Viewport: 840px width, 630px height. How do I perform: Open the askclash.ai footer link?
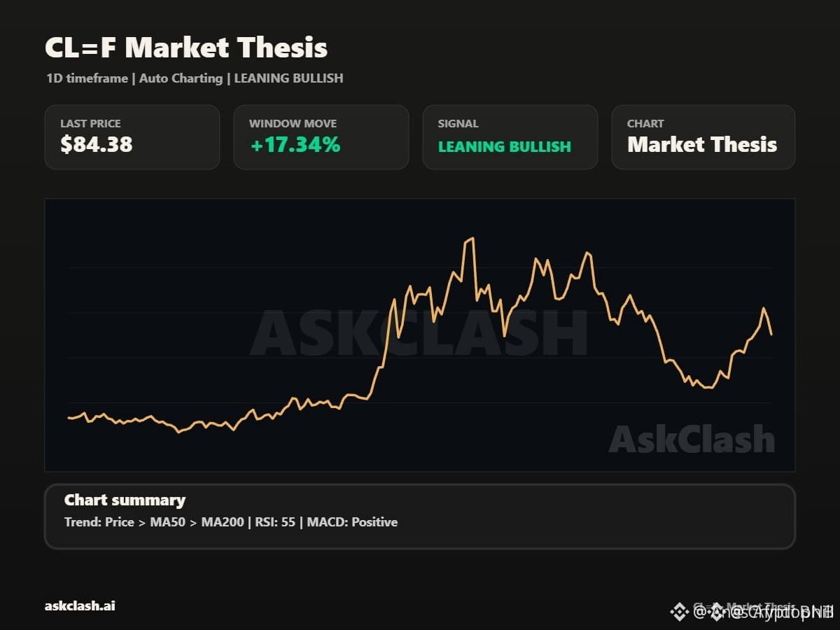coord(80,605)
